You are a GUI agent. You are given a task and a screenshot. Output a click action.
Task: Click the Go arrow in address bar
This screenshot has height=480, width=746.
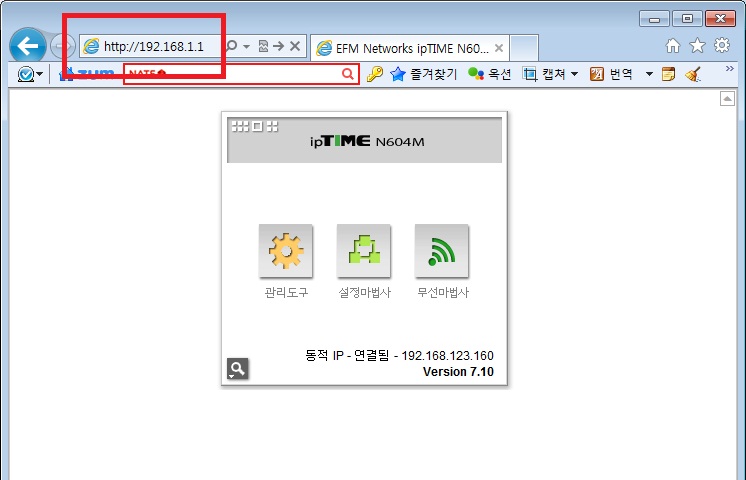(279, 46)
